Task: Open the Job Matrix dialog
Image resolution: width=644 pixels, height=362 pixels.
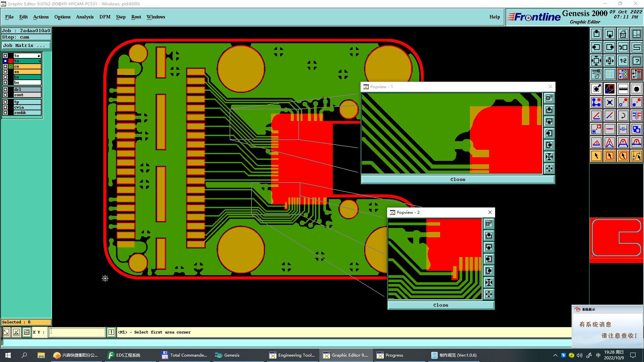Action: (x=26, y=46)
